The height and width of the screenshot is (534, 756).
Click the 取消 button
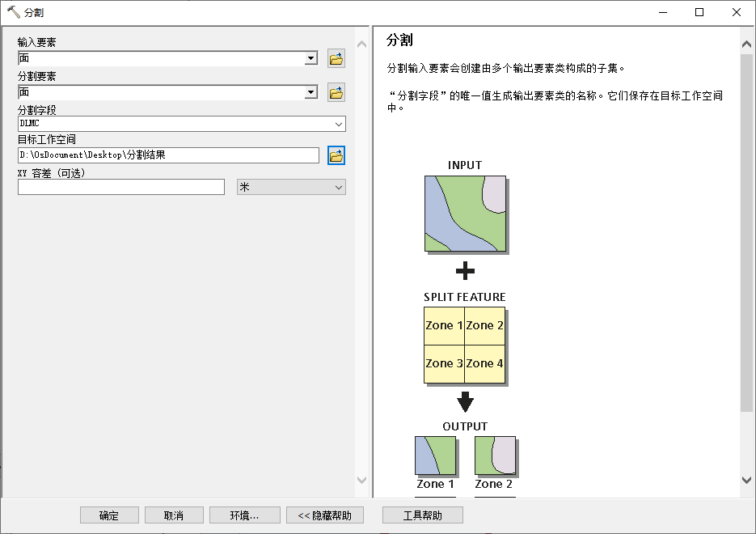[x=174, y=515]
